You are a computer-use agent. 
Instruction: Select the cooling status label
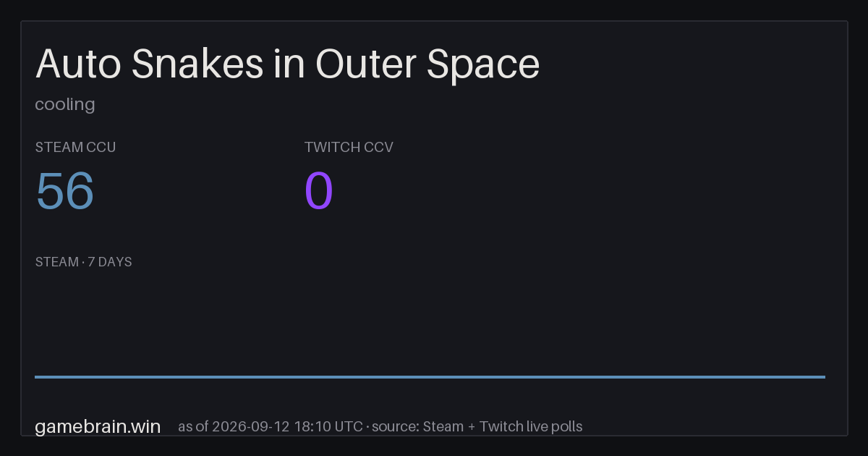point(65,104)
